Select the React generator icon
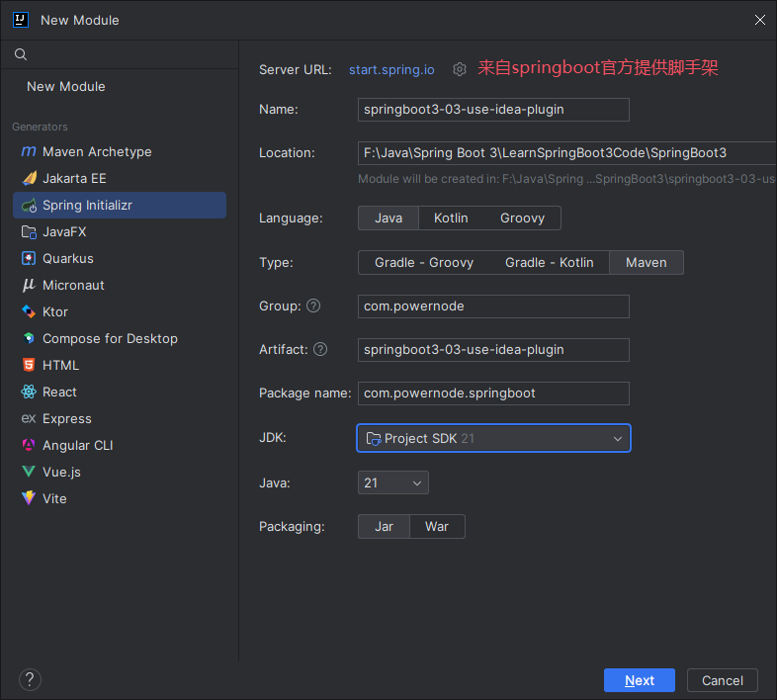This screenshot has width=777, height=700. click(x=29, y=393)
